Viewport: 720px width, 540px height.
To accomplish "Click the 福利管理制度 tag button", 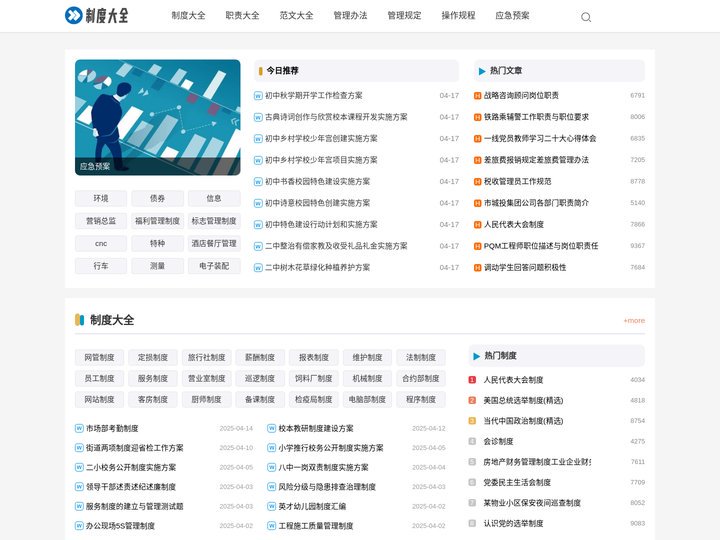I will [x=158, y=221].
